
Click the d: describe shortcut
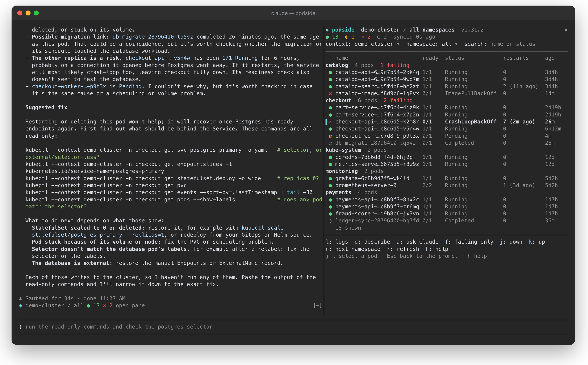372,242
